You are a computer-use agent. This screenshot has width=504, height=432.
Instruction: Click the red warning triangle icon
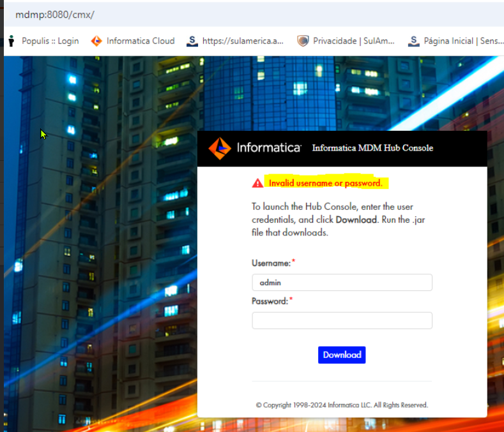click(x=257, y=183)
